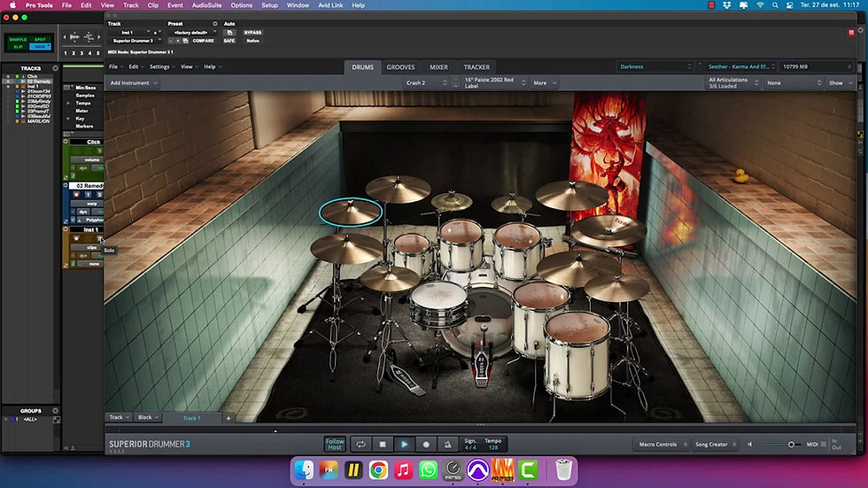Enable SLIP edit mode
This screenshot has height=488, width=868.
tap(18, 47)
